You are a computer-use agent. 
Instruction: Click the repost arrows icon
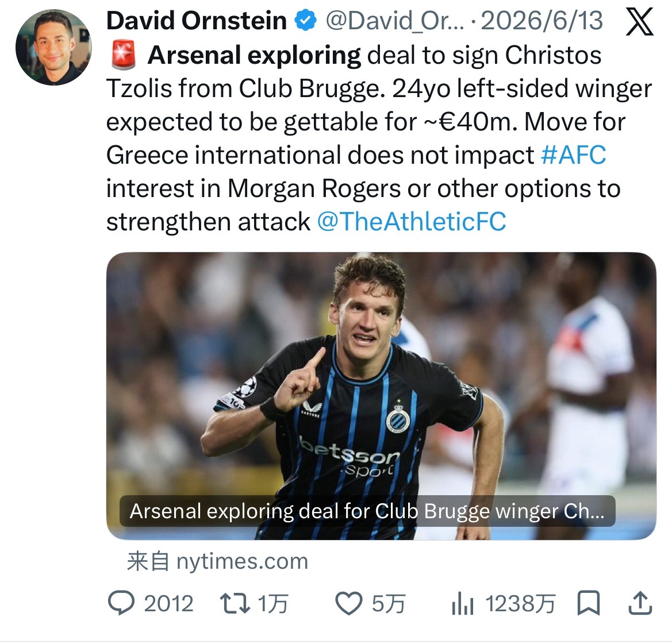pos(235,603)
